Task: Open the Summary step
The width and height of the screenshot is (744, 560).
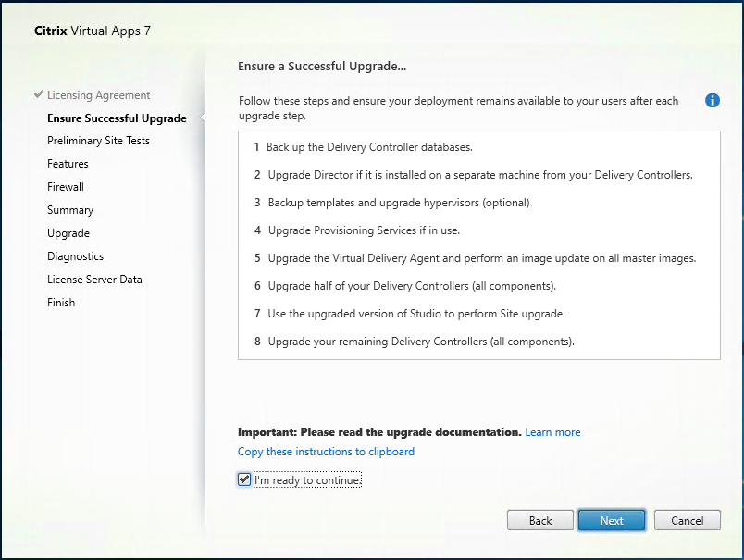Action: 70,210
